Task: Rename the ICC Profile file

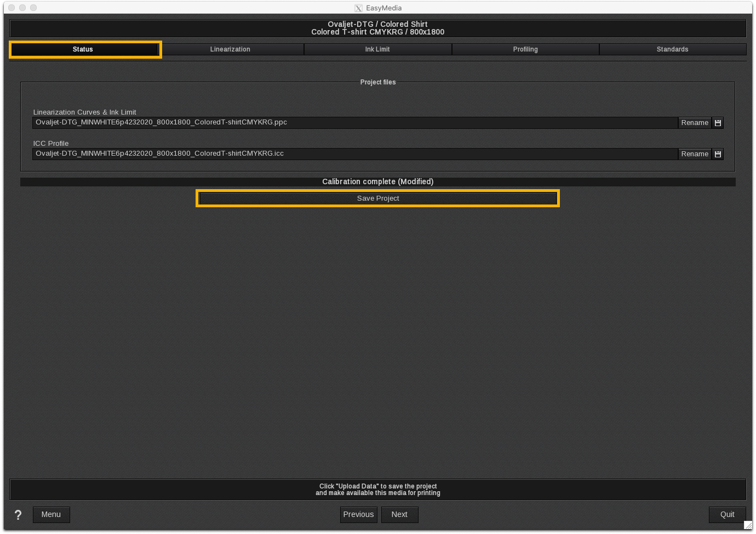Action: [695, 154]
